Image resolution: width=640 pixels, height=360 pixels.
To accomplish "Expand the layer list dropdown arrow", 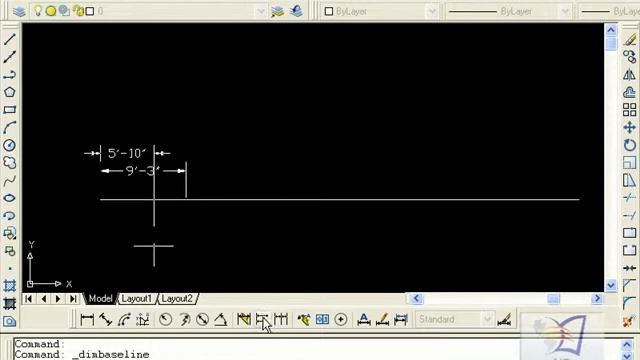I will tap(261, 11).
